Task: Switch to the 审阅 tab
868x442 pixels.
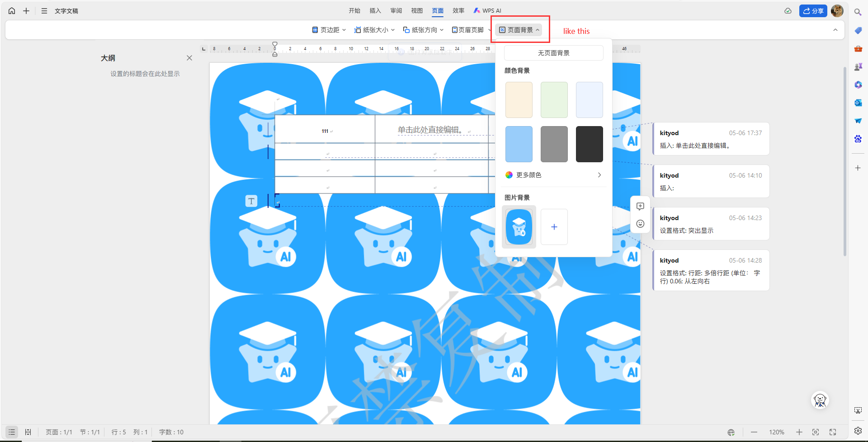Action: (x=396, y=10)
